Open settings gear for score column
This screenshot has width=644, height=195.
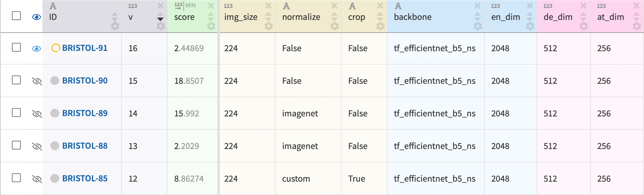click(211, 26)
